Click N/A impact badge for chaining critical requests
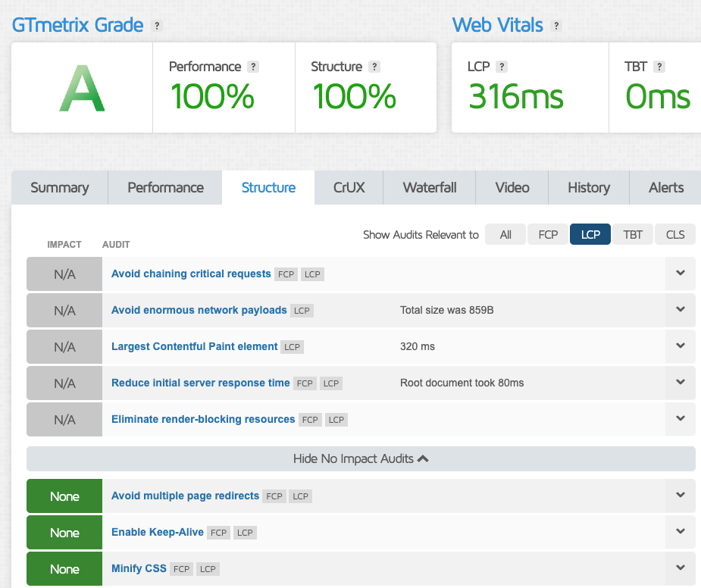 click(x=64, y=274)
